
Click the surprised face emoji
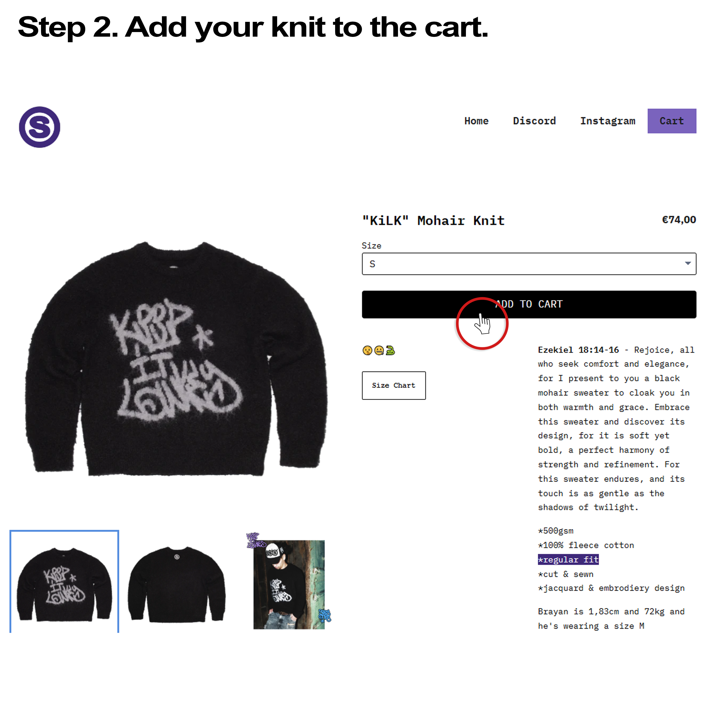click(367, 350)
